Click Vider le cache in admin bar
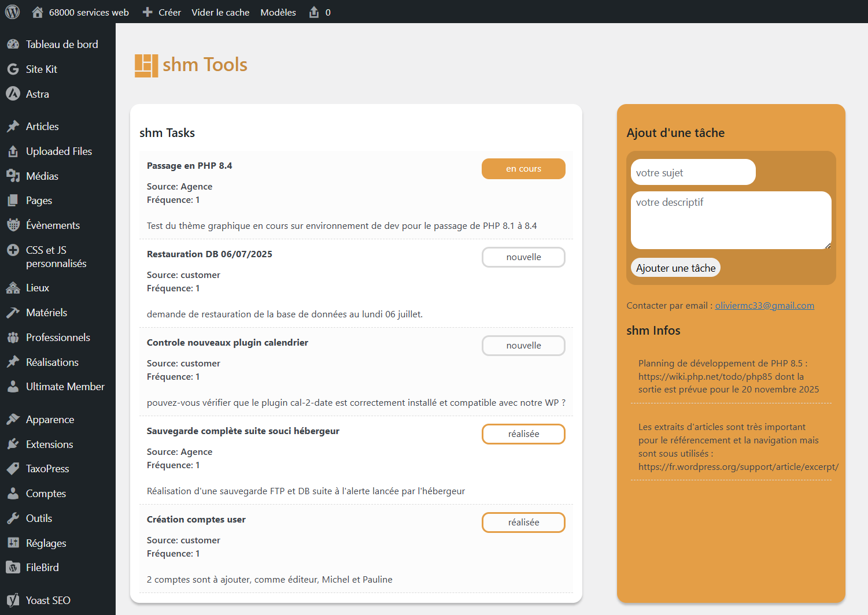The height and width of the screenshot is (615, 868). (x=220, y=12)
